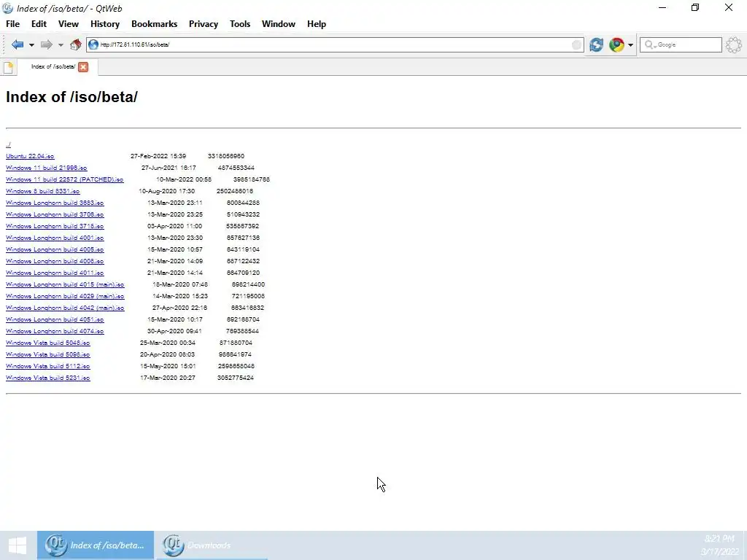Image resolution: width=747 pixels, height=560 pixels.
Task: Open the Edit menu
Action: pyautogui.click(x=39, y=24)
